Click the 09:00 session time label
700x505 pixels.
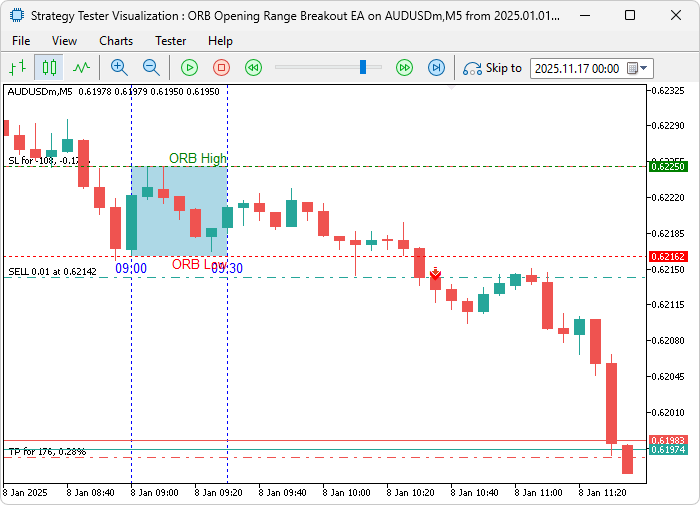[x=131, y=268]
